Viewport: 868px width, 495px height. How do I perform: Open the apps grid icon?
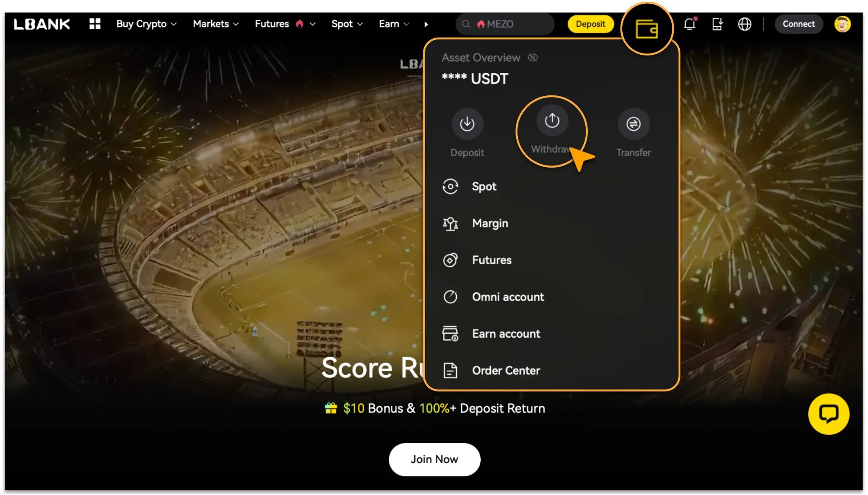click(x=95, y=24)
